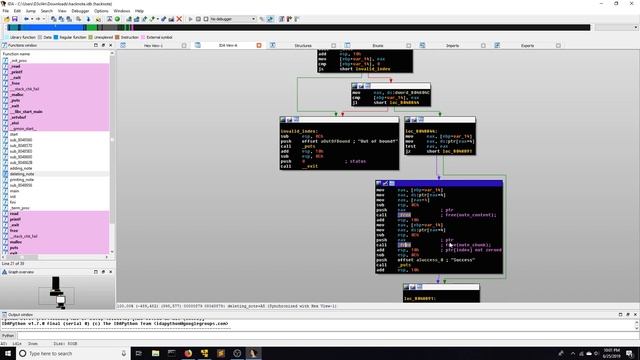Switch to IDA View-A tab
This screenshot has width=640, height=360.
[x=228, y=45]
